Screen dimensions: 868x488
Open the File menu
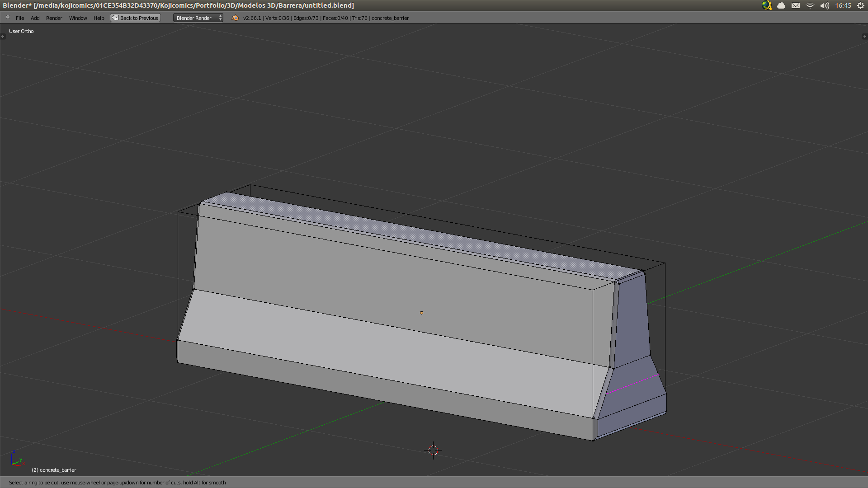[20, 18]
